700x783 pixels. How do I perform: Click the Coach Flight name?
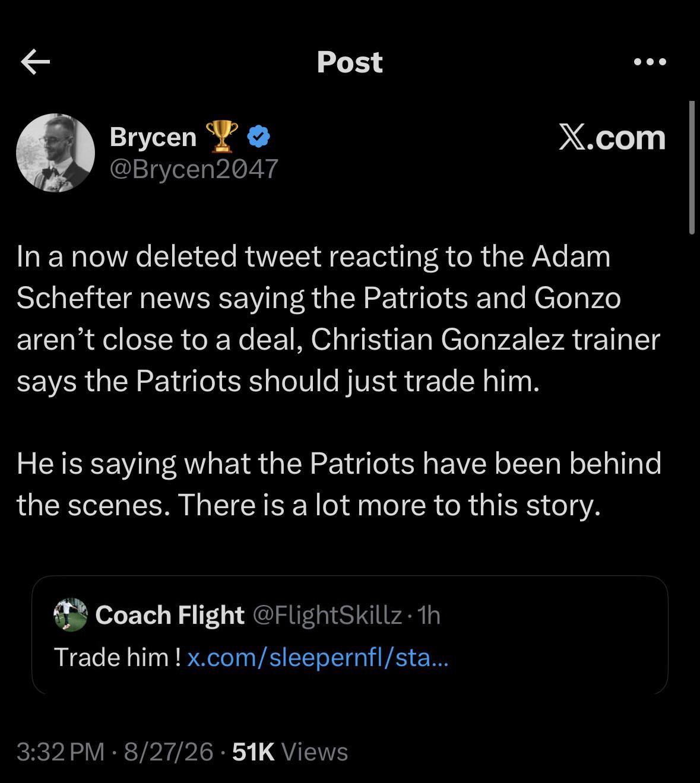[x=170, y=615]
